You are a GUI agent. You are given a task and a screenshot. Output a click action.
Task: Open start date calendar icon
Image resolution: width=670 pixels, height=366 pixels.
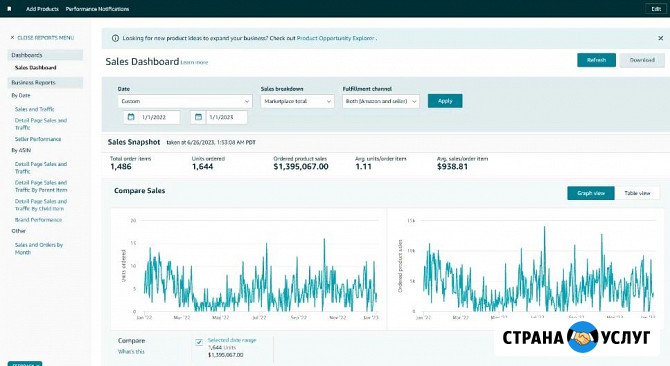tap(131, 117)
